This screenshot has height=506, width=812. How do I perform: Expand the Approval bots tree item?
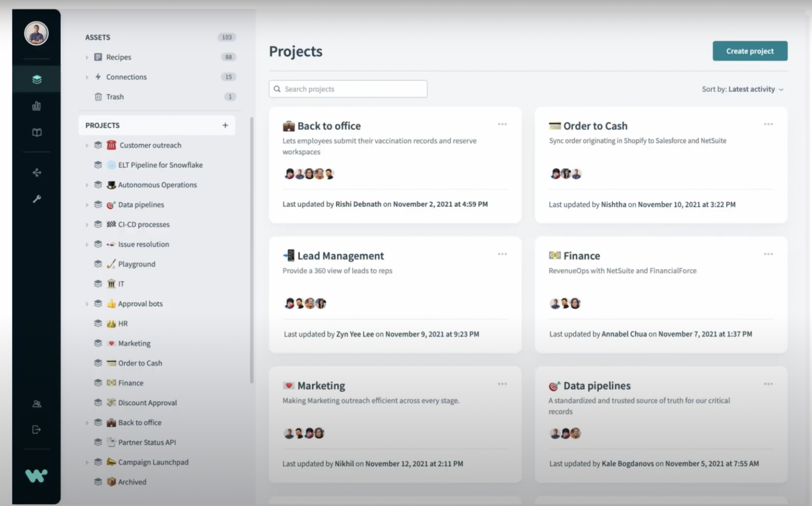tap(87, 304)
